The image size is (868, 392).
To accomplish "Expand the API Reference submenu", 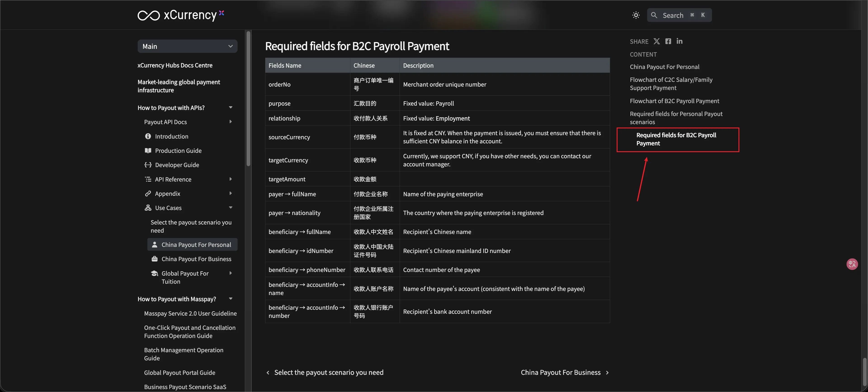I will click(231, 179).
